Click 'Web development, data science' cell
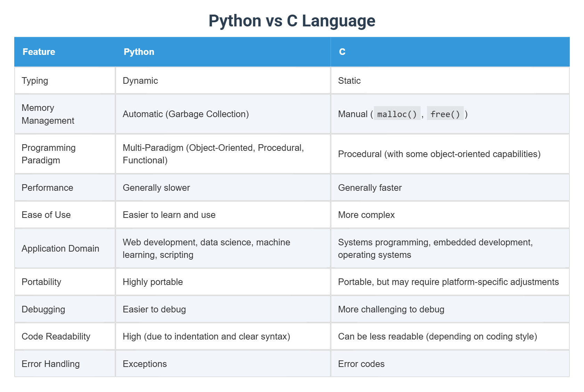 (223, 248)
